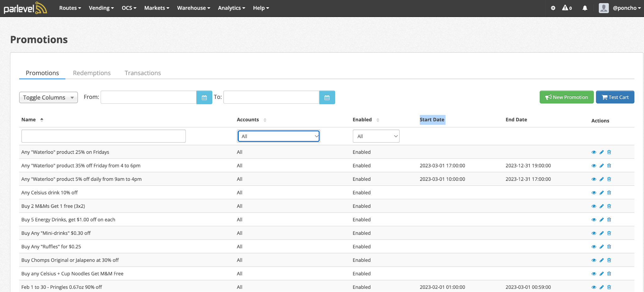Open the @poncho user dropdown

(627, 8)
